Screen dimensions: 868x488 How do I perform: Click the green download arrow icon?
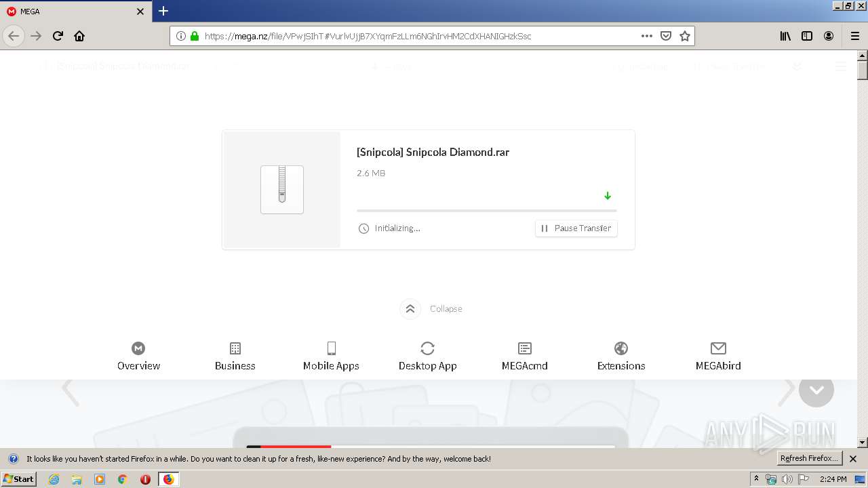(x=608, y=196)
